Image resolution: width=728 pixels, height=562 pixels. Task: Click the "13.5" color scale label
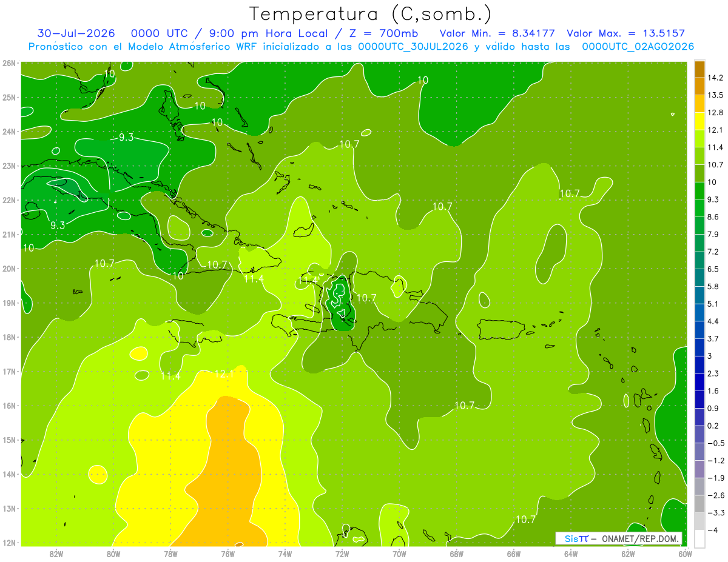click(x=716, y=95)
